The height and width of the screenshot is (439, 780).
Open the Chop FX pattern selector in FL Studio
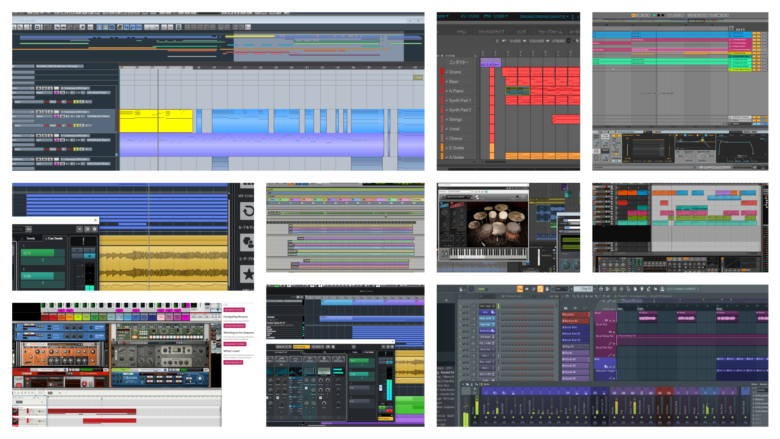tap(584, 289)
